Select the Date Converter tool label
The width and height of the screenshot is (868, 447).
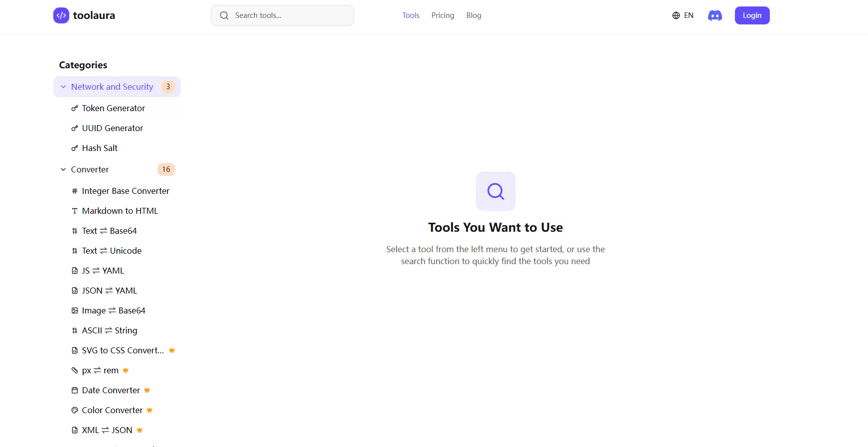pyautogui.click(x=111, y=390)
